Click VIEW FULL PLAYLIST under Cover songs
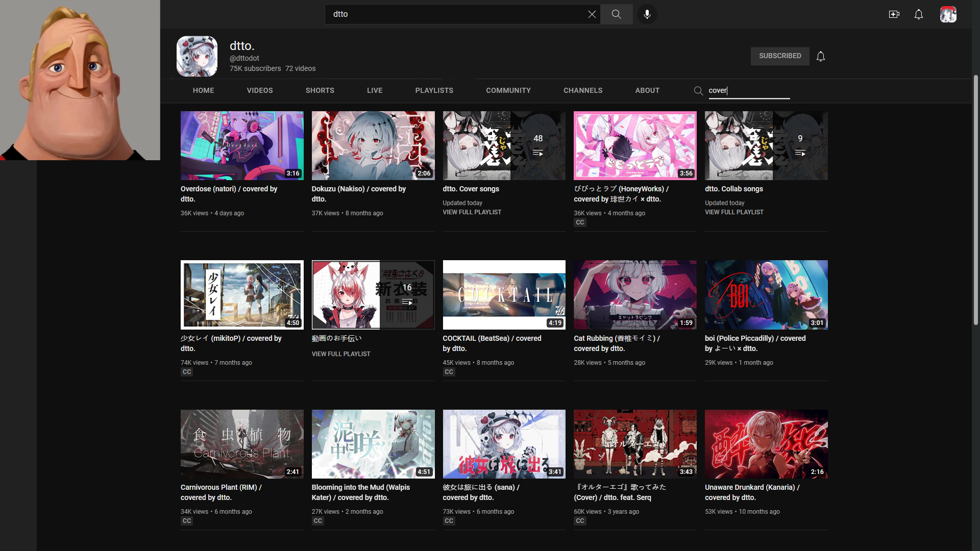 tap(472, 212)
